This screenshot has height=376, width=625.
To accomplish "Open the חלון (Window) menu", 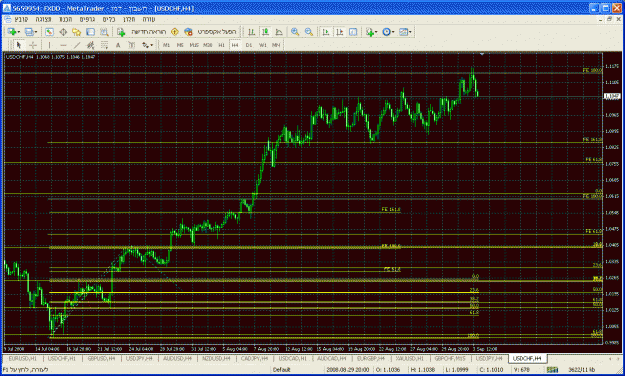I will [129, 19].
